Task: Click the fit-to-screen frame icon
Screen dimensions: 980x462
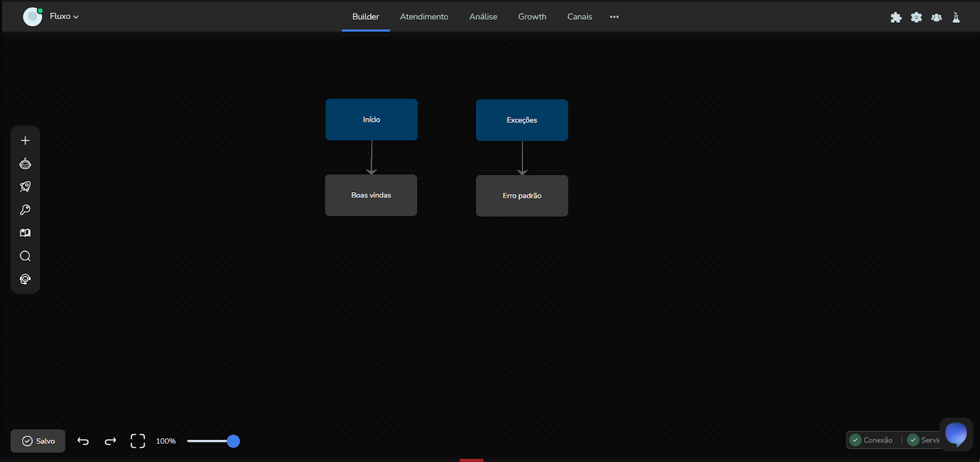Action: click(138, 441)
